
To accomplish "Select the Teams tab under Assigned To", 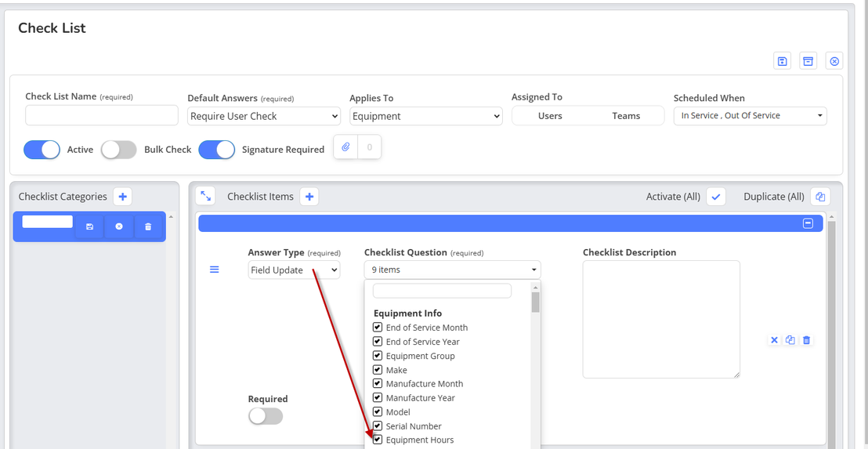I will pos(626,116).
